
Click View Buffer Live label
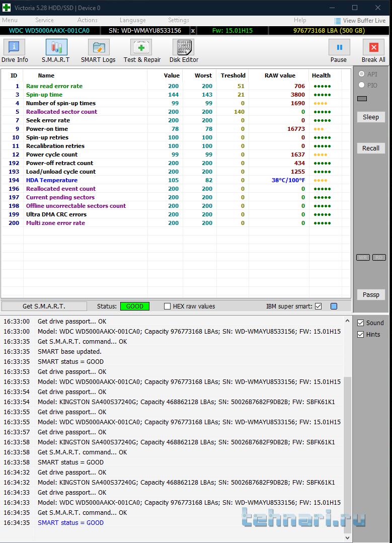click(x=364, y=21)
